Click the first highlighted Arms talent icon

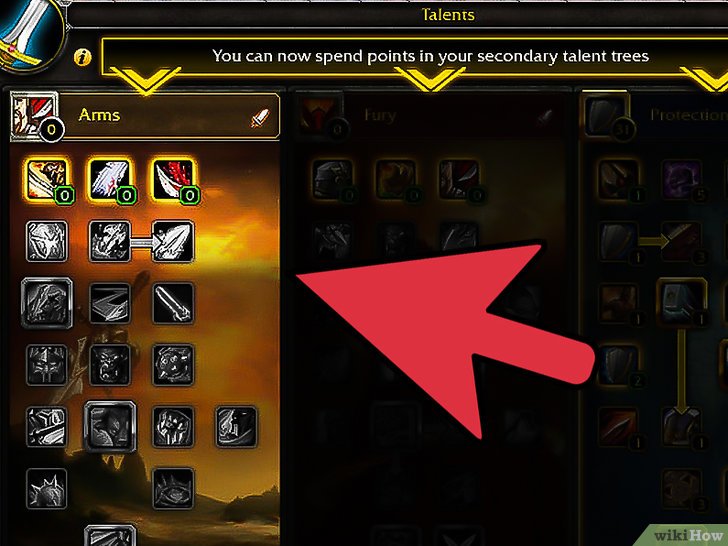46,180
